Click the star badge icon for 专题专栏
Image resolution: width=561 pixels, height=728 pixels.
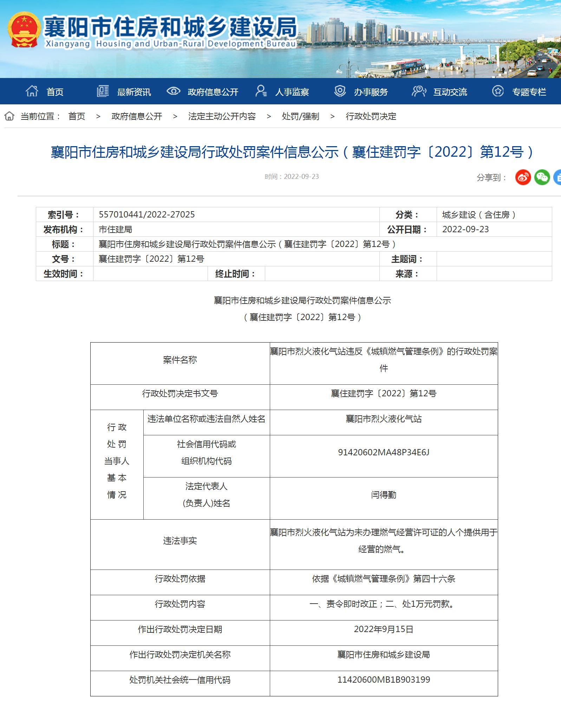[x=498, y=91]
